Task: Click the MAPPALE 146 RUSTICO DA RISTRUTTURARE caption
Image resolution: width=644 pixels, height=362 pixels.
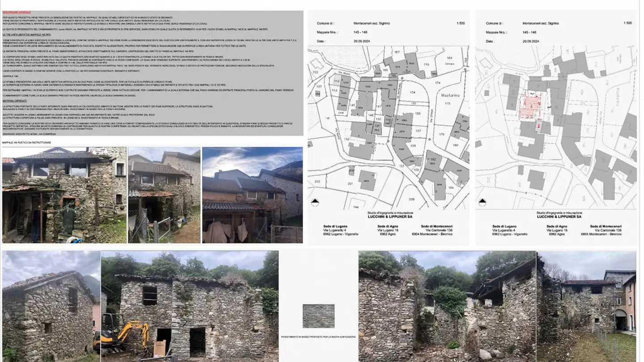Action: (26, 143)
